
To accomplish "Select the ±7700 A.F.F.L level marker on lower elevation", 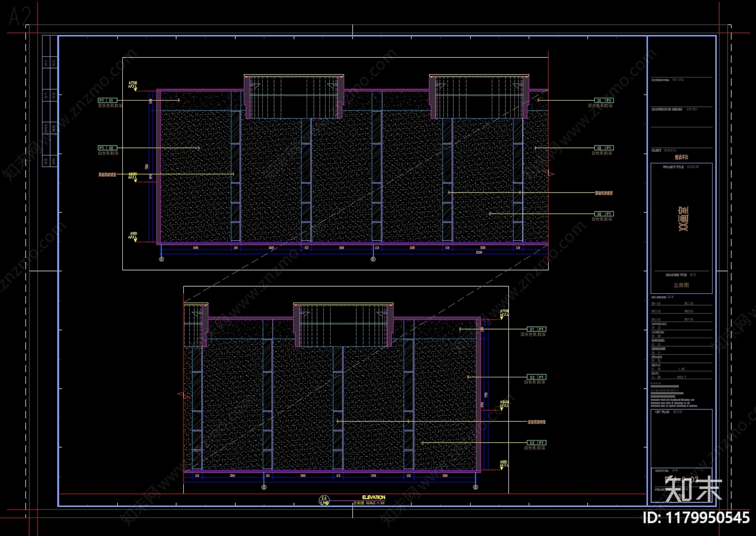I will tap(504, 314).
